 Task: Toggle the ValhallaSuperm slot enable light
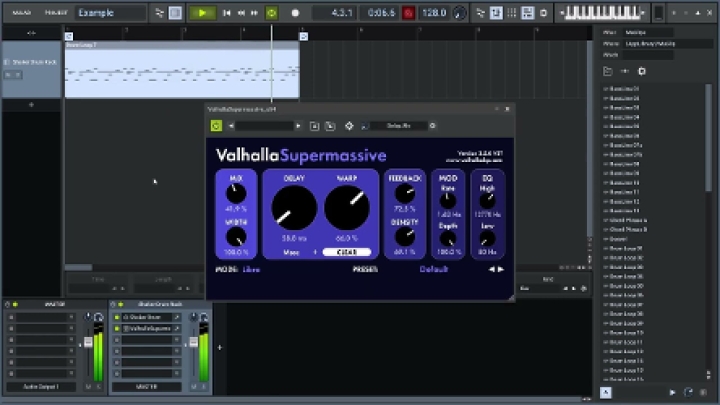coord(117,328)
